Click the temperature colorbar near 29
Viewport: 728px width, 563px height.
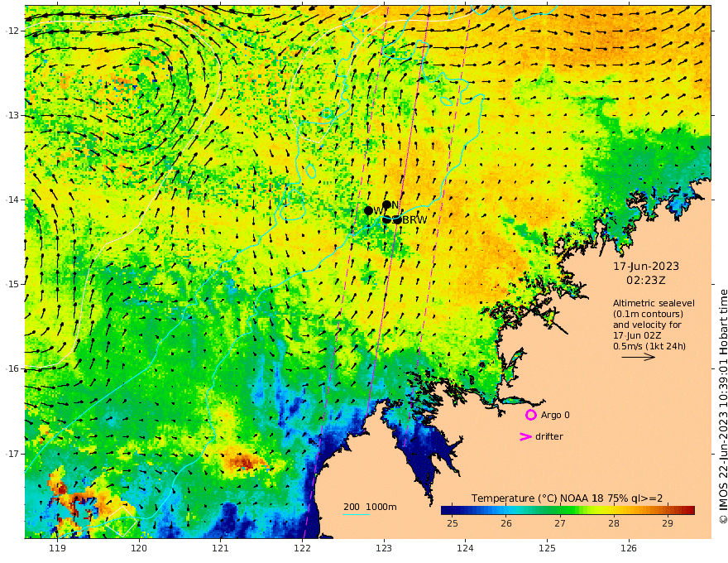click(668, 511)
